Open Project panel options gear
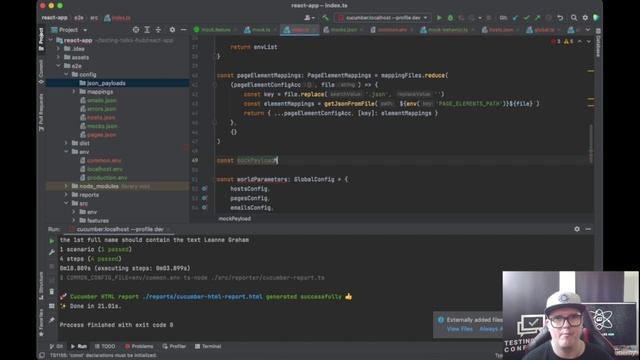The width and height of the screenshot is (640, 360). 172,30
